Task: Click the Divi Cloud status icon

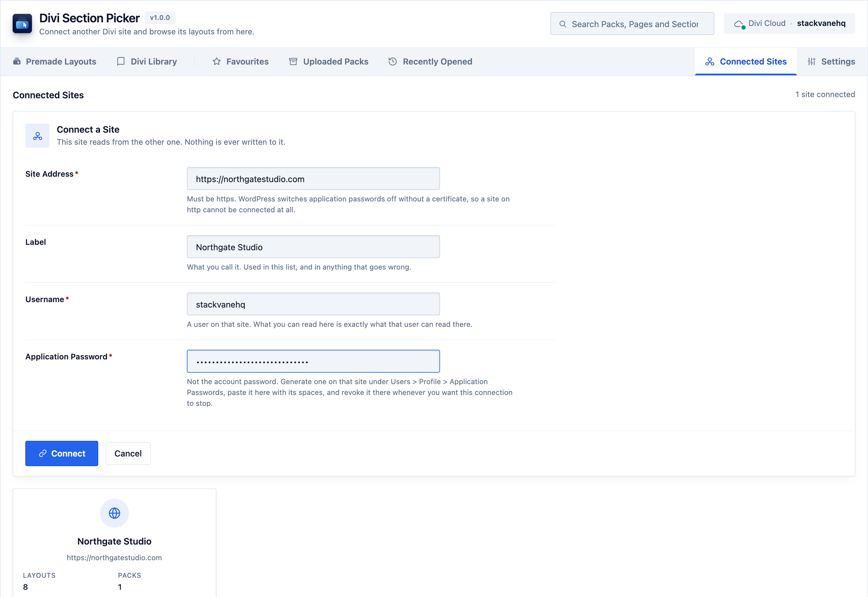Action: click(x=739, y=24)
